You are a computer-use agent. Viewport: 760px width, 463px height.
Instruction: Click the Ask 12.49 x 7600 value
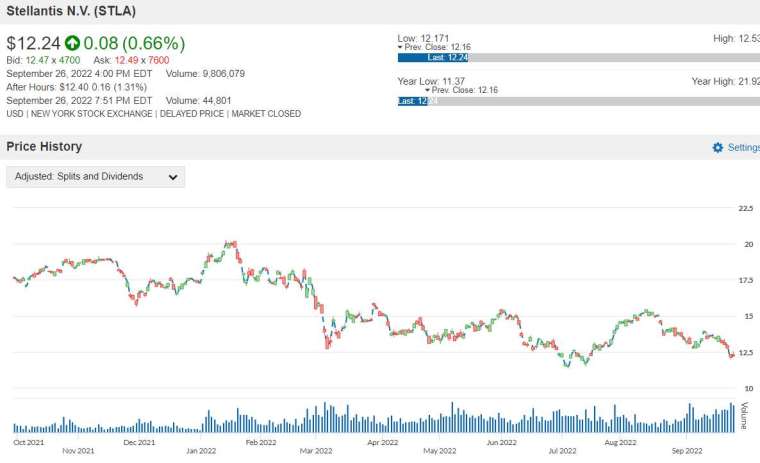pos(131,60)
